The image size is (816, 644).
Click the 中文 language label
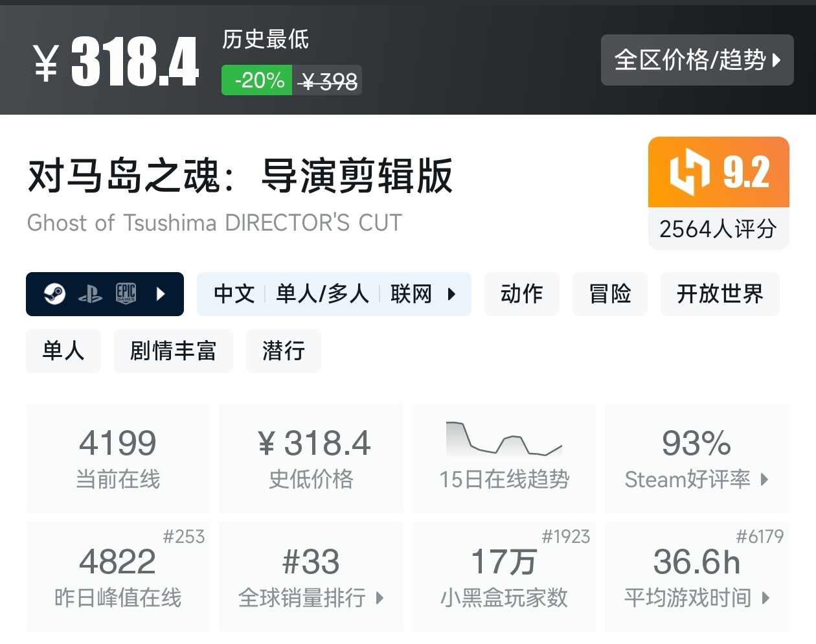coord(234,294)
